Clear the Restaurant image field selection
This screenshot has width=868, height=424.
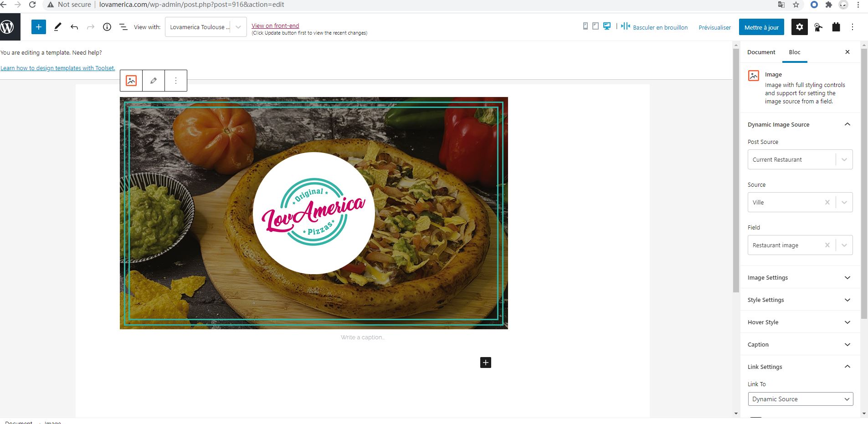827,245
